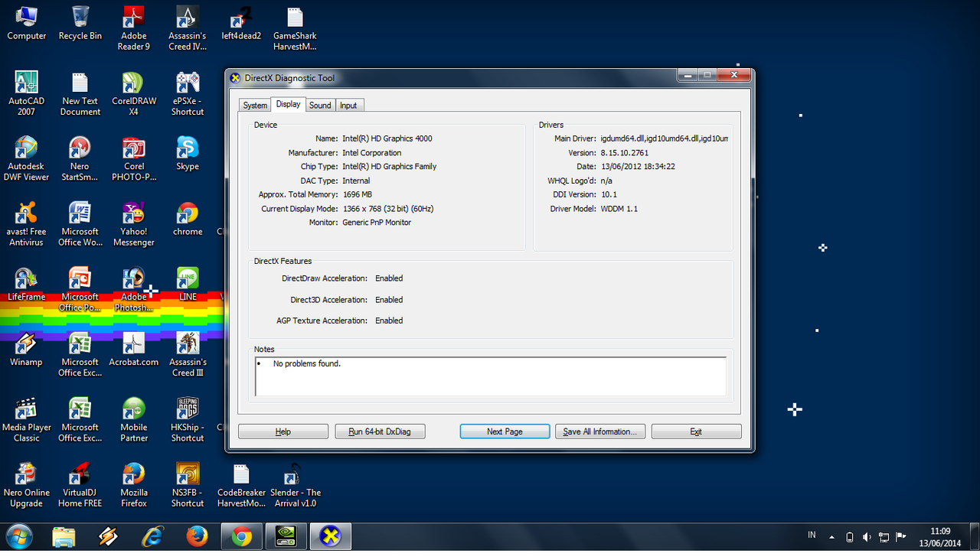The width and height of the screenshot is (980, 560).
Task: Select the Skype desktop icon
Action: [x=188, y=153]
